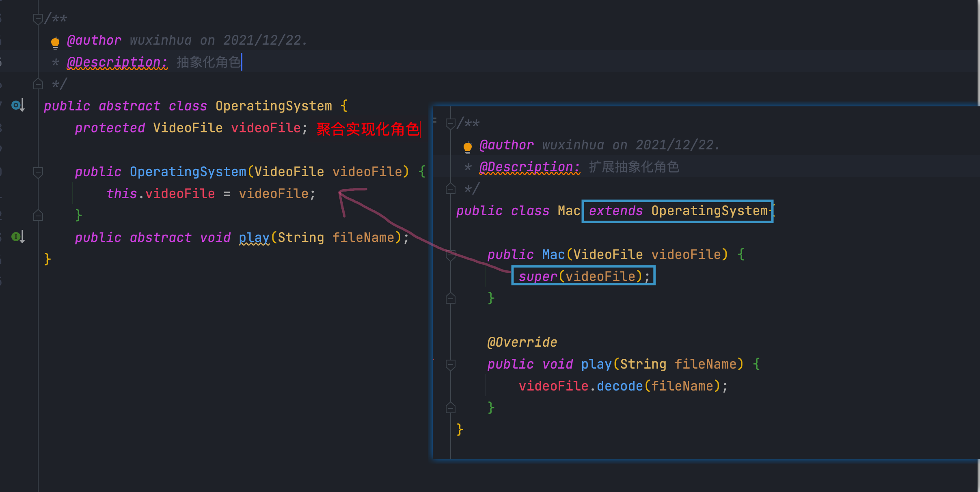Fold the overridden play method in Mac
This screenshot has height=492, width=980.
[450, 365]
